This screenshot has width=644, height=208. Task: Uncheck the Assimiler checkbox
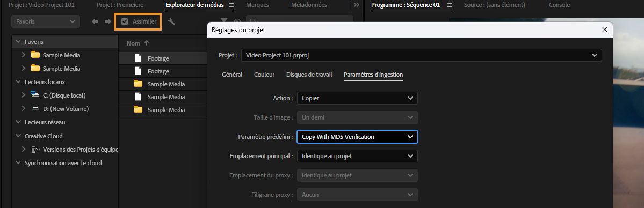(x=125, y=21)
